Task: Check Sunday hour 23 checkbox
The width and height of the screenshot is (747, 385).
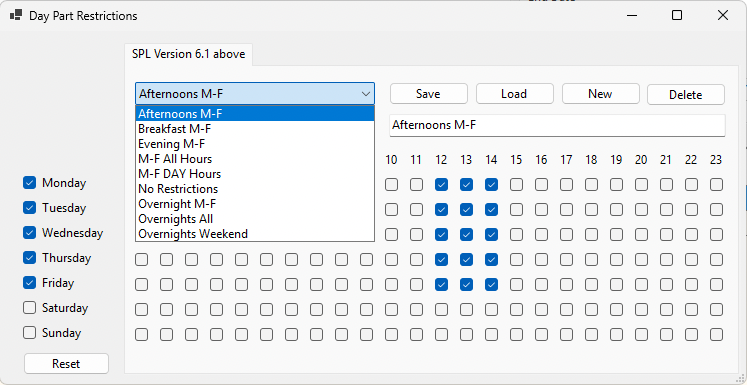Action: [716, 334]
